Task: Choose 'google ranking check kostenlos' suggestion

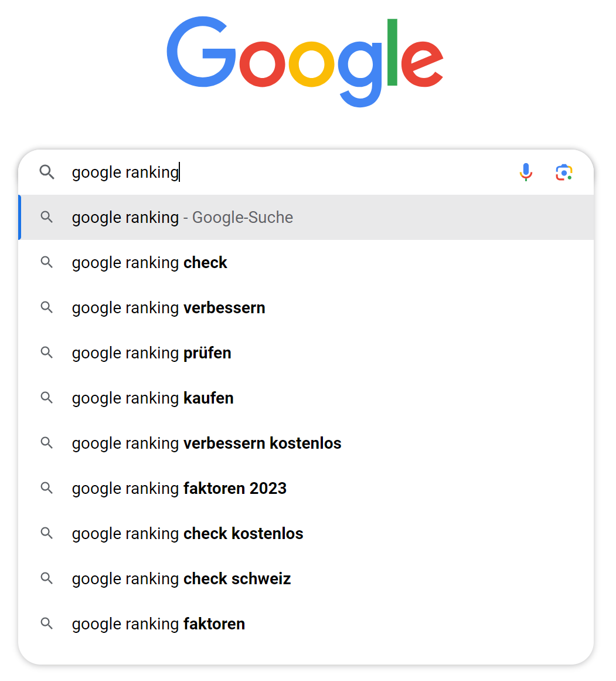Action: (188, 534)
